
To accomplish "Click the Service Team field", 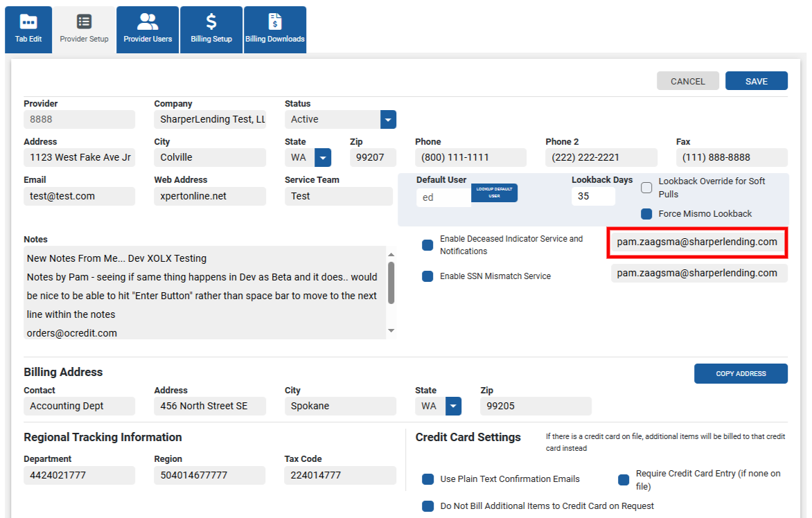I will point(339,196).
